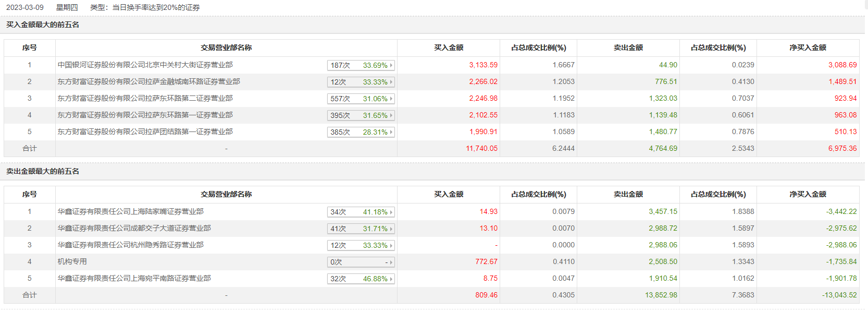
Task: Select 东方财富证券拉萨东环路第一证券营业部 link
Action: coord(145,115)
